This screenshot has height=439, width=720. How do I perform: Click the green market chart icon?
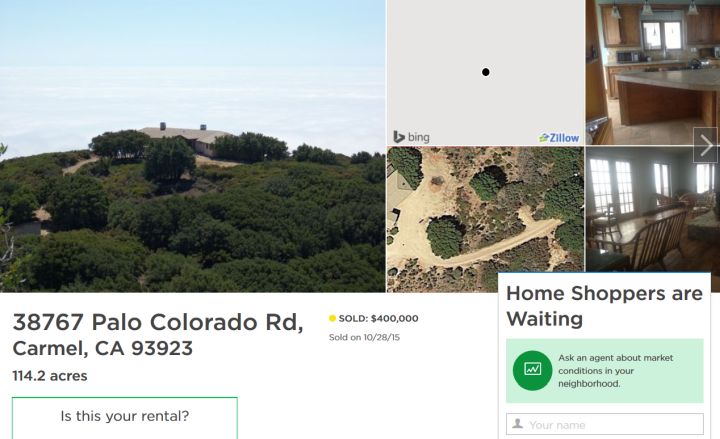click(532, 370)
